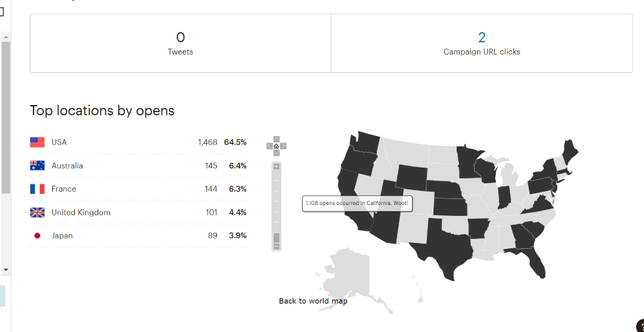
Task: Click the left scrollbar down arrow
Action: coord(6,269)
